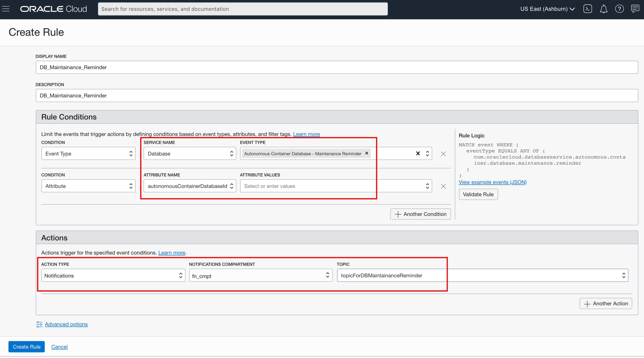This screenshot has width=644, height=358.
Task: Click into the Display Name field
Action: pos(337,67)
